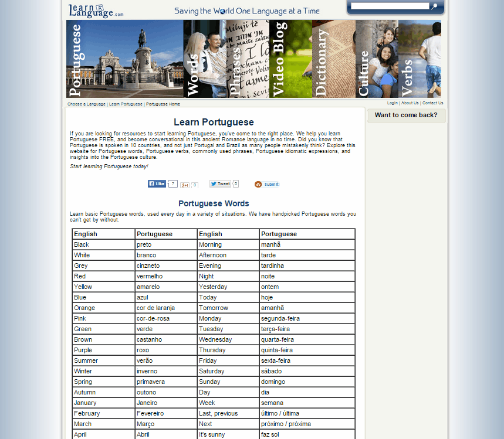The image size is (504, 439).
Task: Click the table cell 'segunda-feira'
Action: coord(307,319)
